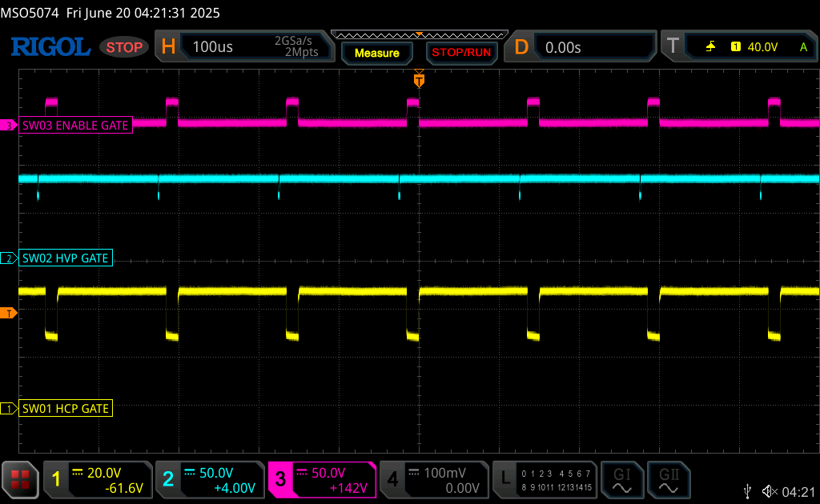Screen dimensions: 820x504
Task: Select the 0.00s delay value
Action: pos(563,47)
